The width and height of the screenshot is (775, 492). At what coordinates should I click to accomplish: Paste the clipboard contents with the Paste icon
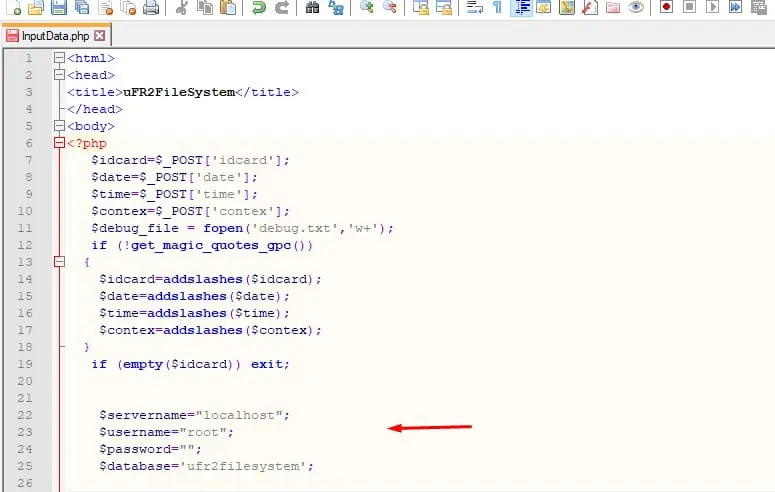click(x=228, y=7)
